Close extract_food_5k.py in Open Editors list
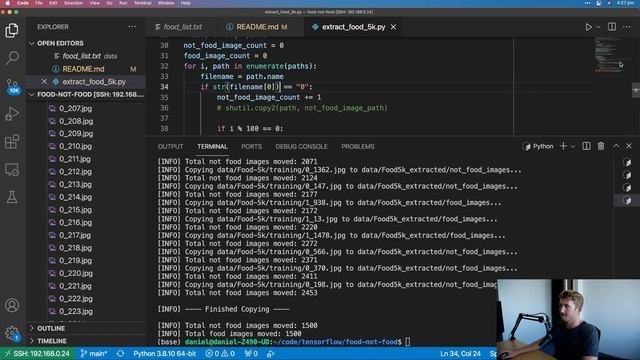 coord(44,82)
